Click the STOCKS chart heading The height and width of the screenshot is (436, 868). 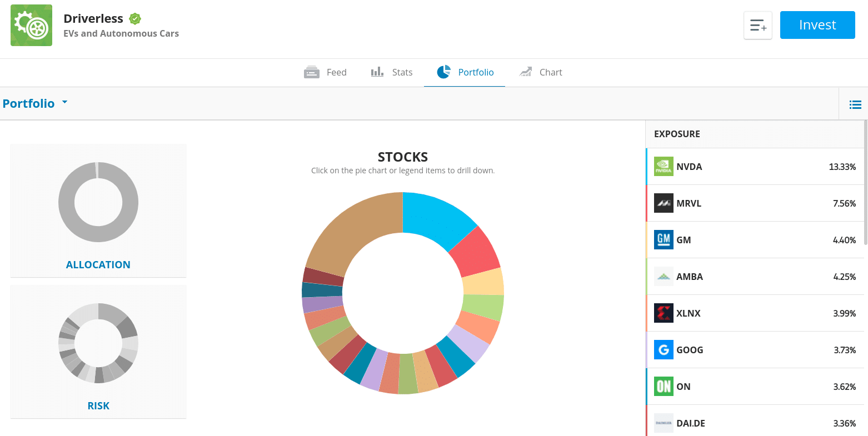coord(403,157)
